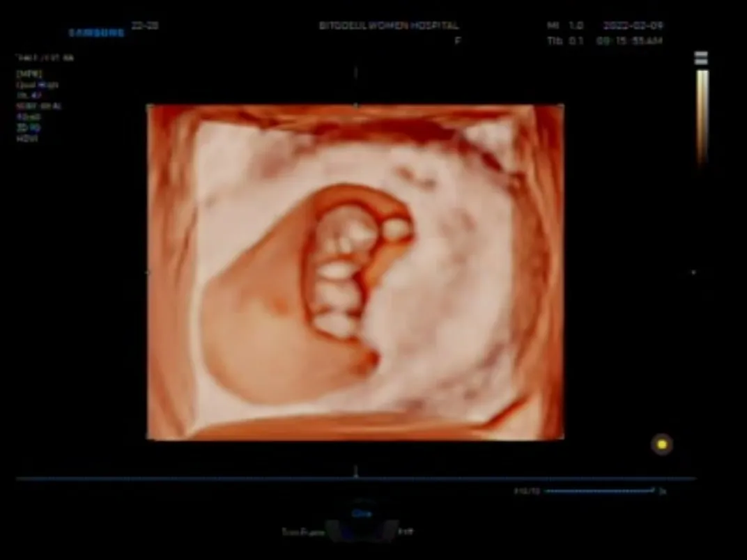Screen dimensions: 747x560
Task: Click the [MPR] label in the info panel
Action: (29, 74)
